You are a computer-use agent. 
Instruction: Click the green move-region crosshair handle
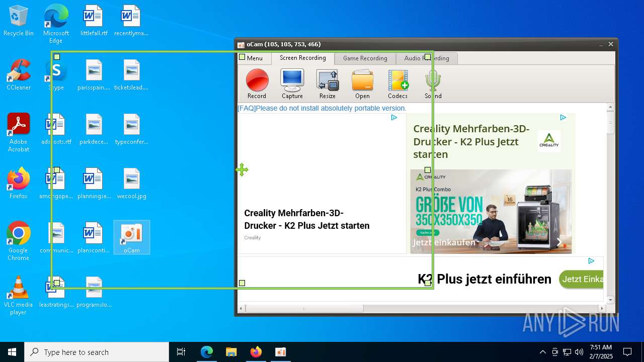point(242,170)
